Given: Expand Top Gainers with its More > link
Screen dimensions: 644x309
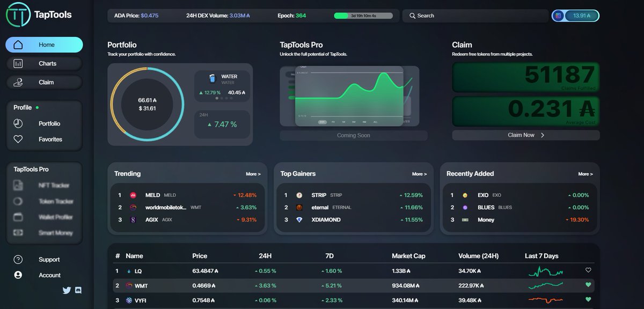Looking at the screenshot, I should [419, 174].
